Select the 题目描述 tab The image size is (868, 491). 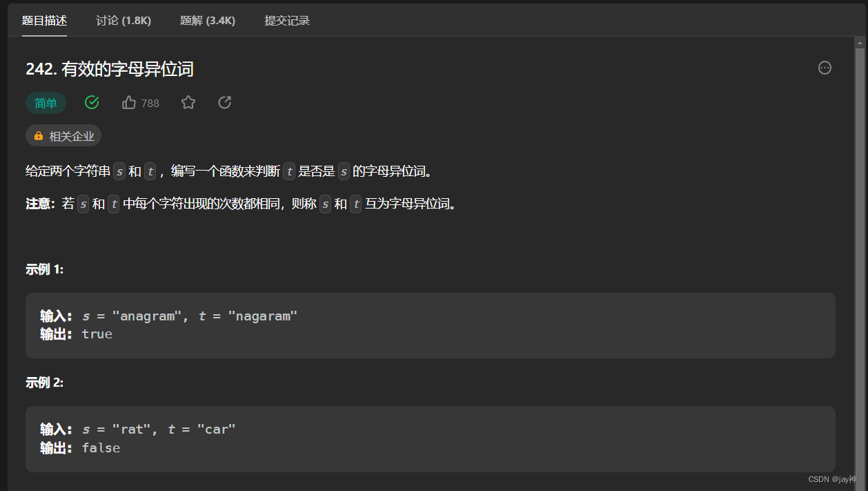pos(45,21)
